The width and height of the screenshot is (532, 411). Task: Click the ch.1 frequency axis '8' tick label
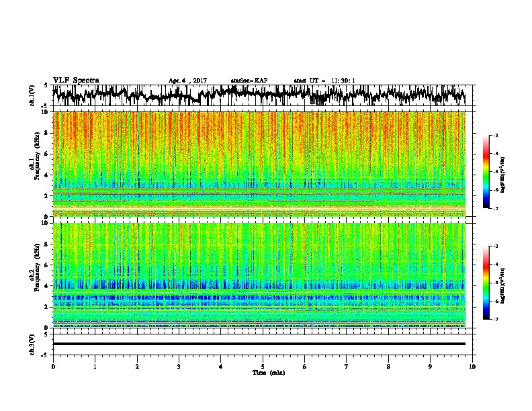pos(46,133)
